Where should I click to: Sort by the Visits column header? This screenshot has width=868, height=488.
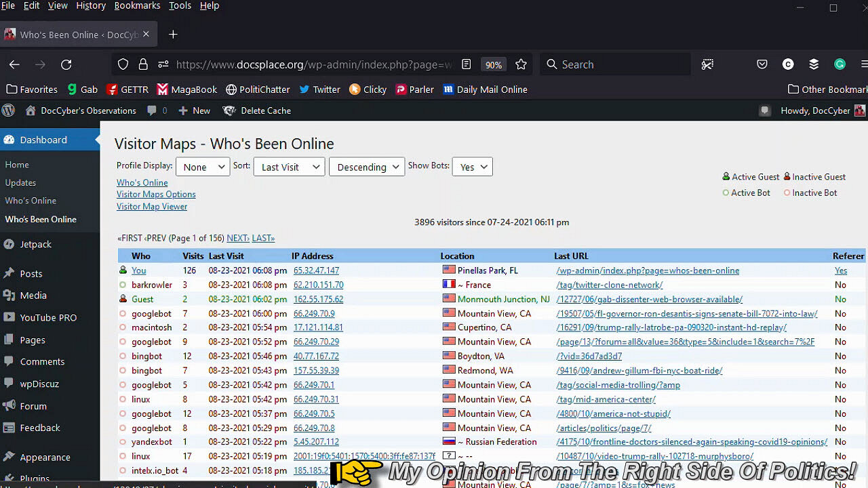point(193,256)
